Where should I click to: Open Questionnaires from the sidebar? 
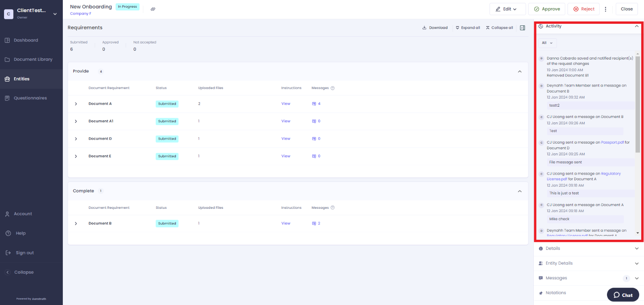point(30,98)
